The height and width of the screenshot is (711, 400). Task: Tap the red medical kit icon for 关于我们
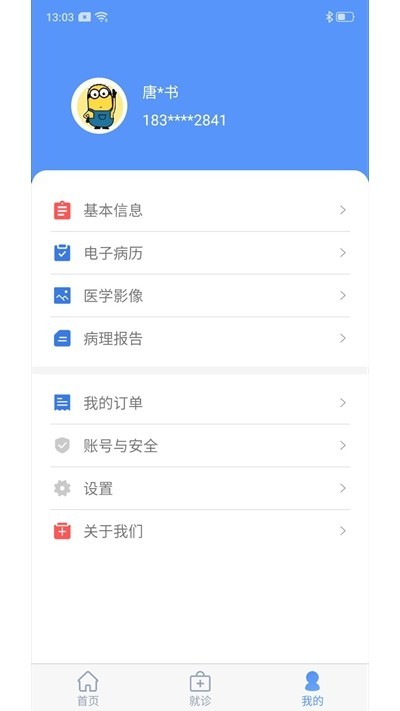pyautogui.click(x=62, y=531)
